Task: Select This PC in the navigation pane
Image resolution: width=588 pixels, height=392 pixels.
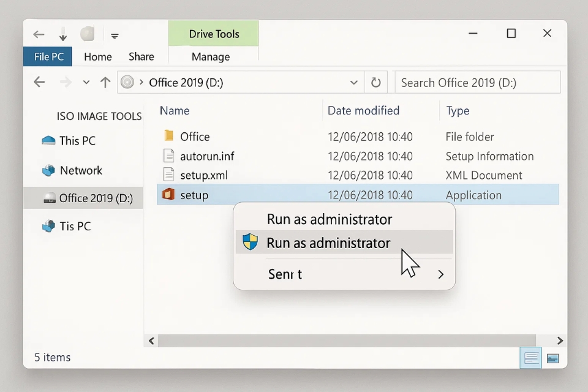Action: pos(78,141)
